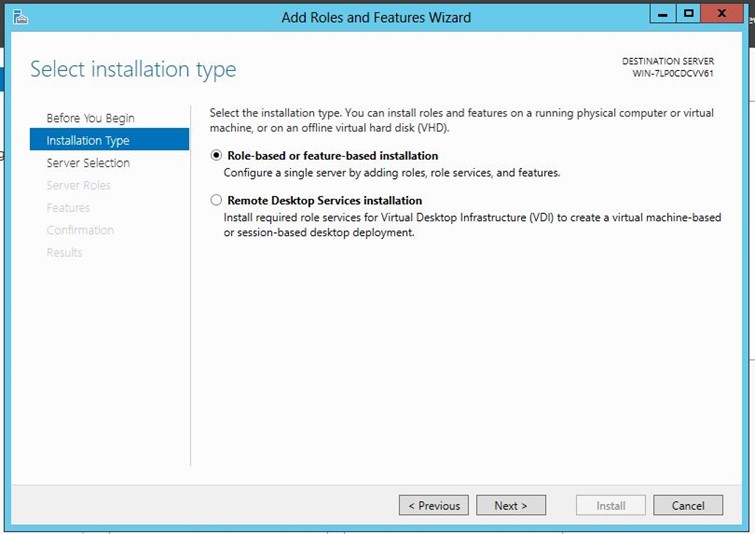This screenshot has width=755, height=534.
Task: Jump to the Confirmation step
Action: (80, 230)
